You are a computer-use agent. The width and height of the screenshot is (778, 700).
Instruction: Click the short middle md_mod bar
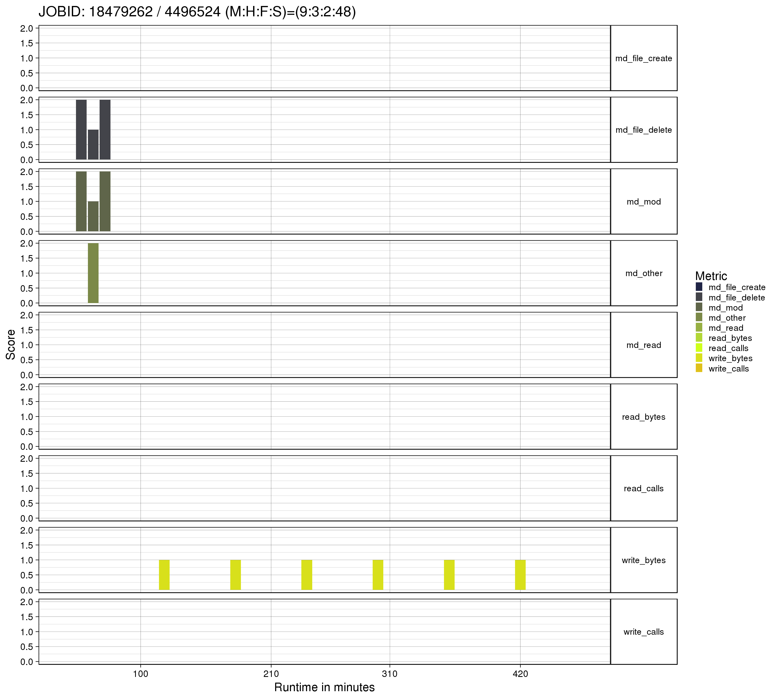(93, 216)
